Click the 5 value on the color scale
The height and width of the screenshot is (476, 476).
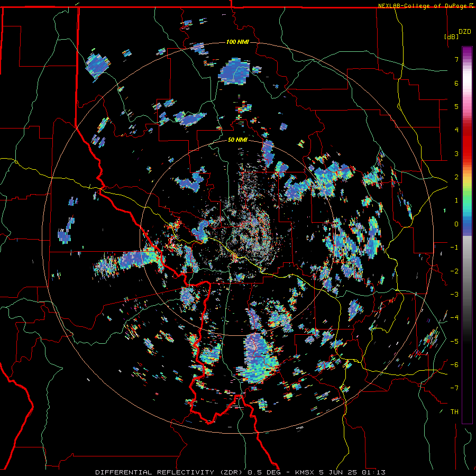pos(456,106)
